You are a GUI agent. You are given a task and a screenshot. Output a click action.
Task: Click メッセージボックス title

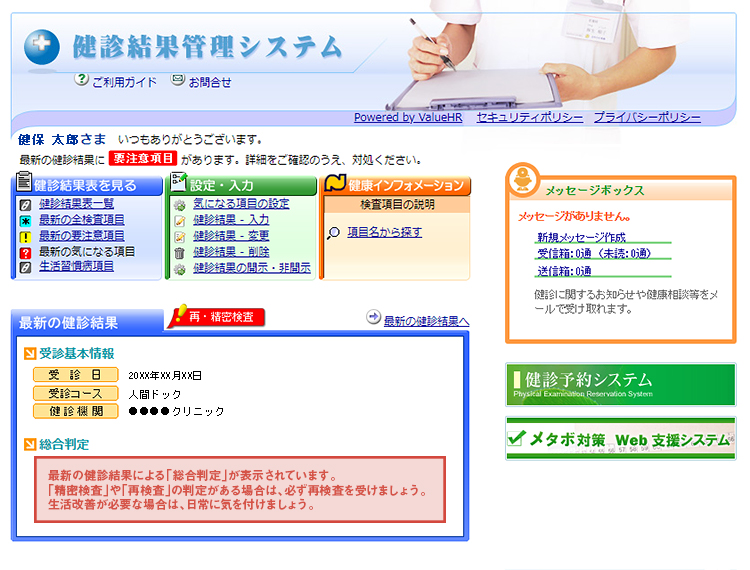[x=595, y=190]
